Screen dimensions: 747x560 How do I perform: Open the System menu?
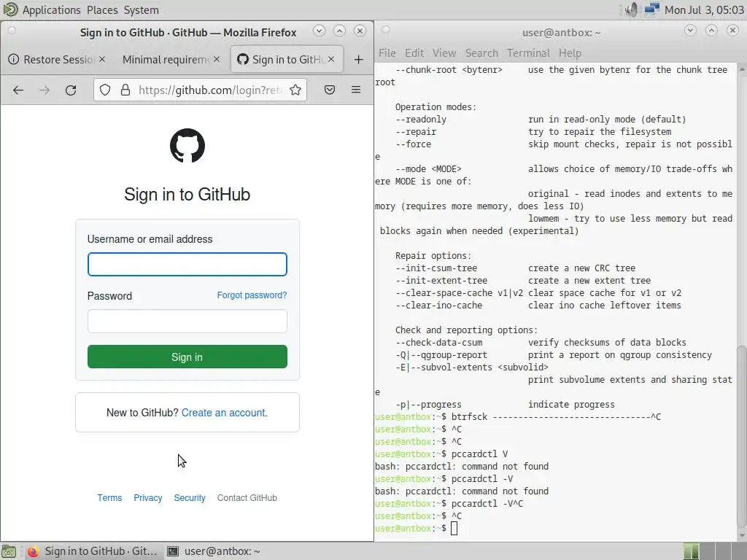(x=141, y=10)
